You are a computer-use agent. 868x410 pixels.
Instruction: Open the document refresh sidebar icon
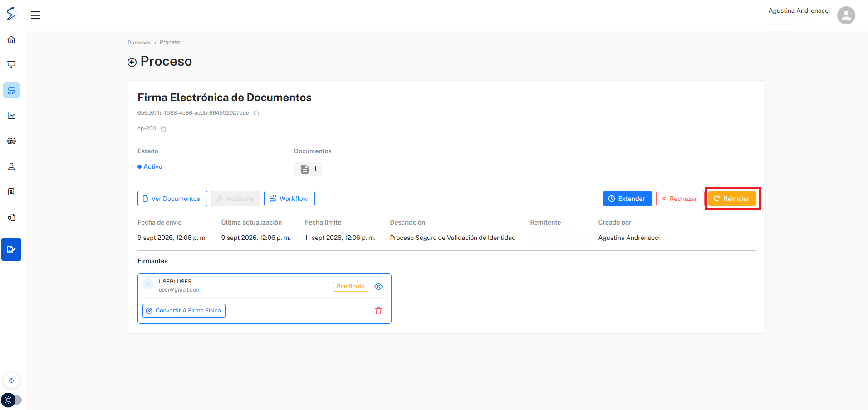11,217
